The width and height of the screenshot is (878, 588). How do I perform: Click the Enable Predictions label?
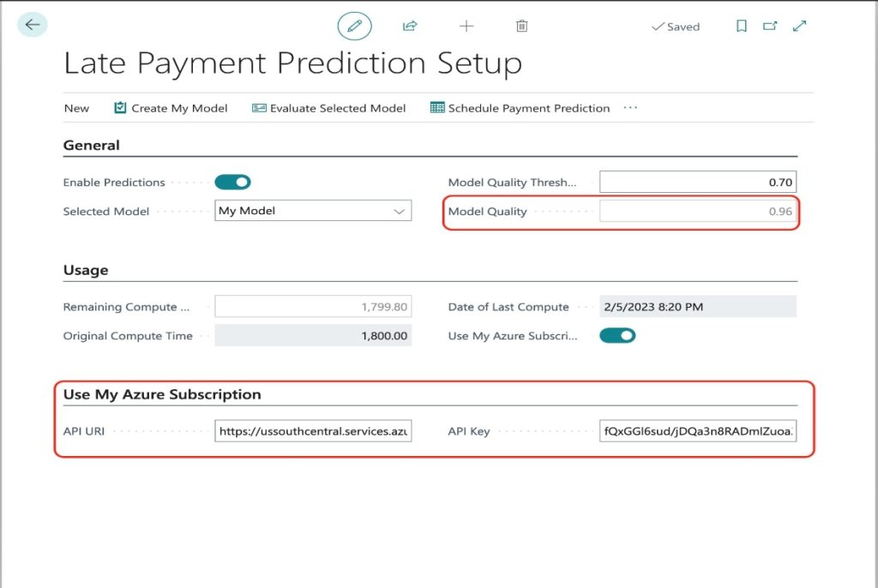[x=114, y=183]
